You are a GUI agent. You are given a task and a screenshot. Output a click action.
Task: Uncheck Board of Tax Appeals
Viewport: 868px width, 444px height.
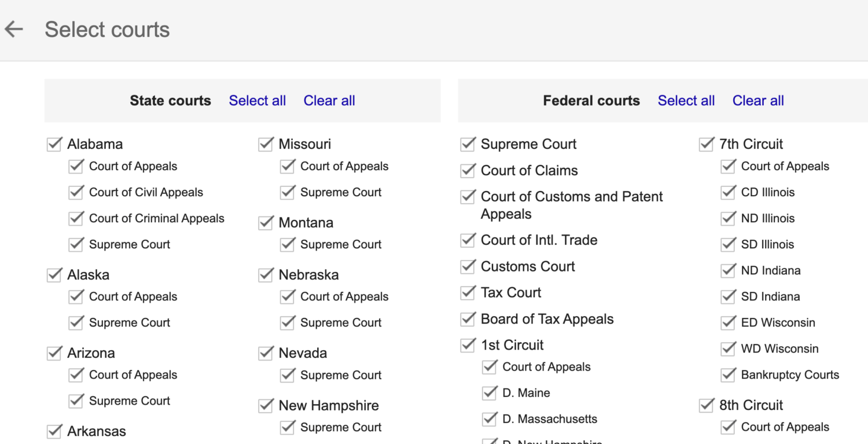468,319
